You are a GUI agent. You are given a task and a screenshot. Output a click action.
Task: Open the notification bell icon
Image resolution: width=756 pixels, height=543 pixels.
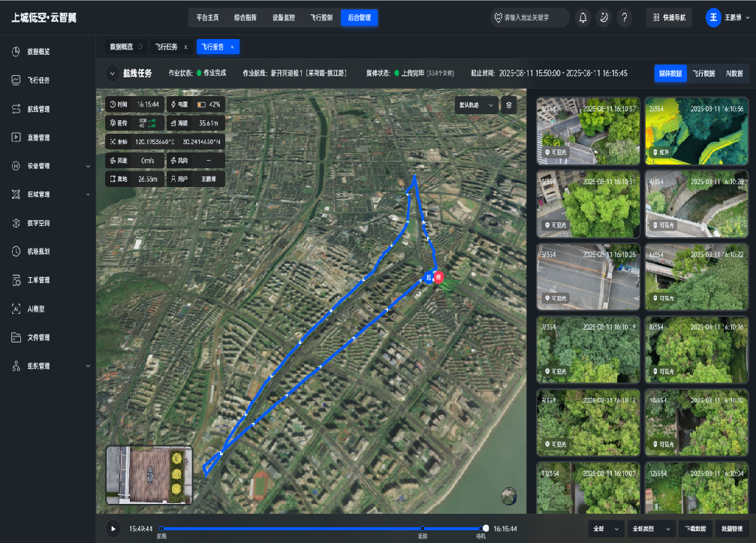[583, 18]
